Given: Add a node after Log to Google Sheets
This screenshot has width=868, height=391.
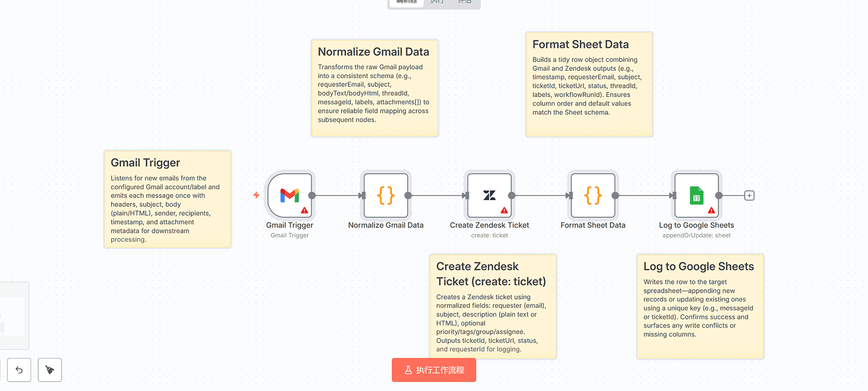Looking at the screenshot, I should tap(749, 195).
